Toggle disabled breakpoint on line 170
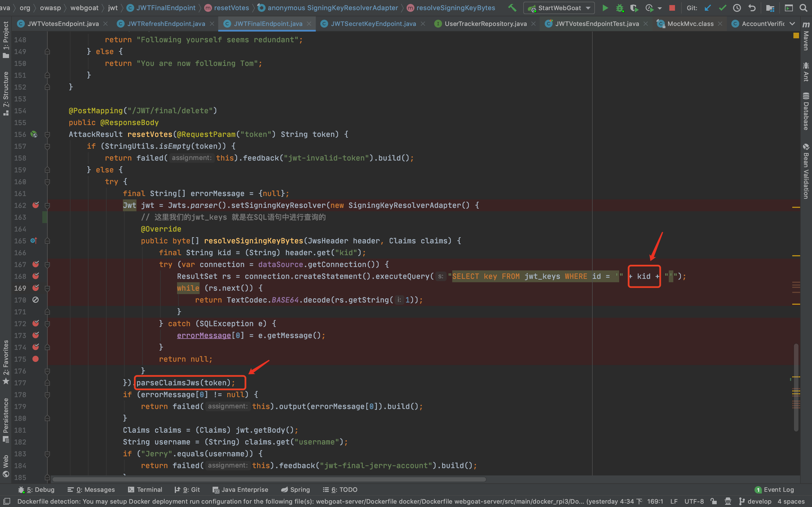Viewport: 812px width, 507px height. click(x=36, y=300)
